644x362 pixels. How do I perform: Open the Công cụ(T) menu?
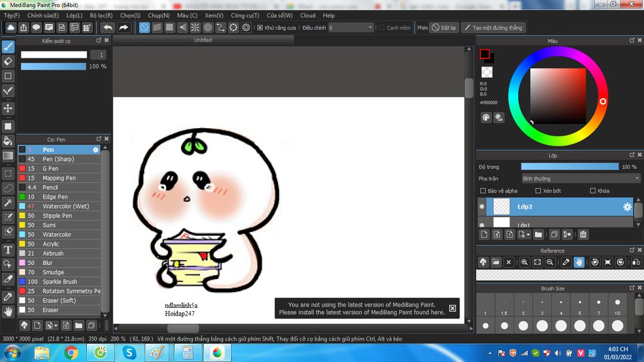pos(245,15)
